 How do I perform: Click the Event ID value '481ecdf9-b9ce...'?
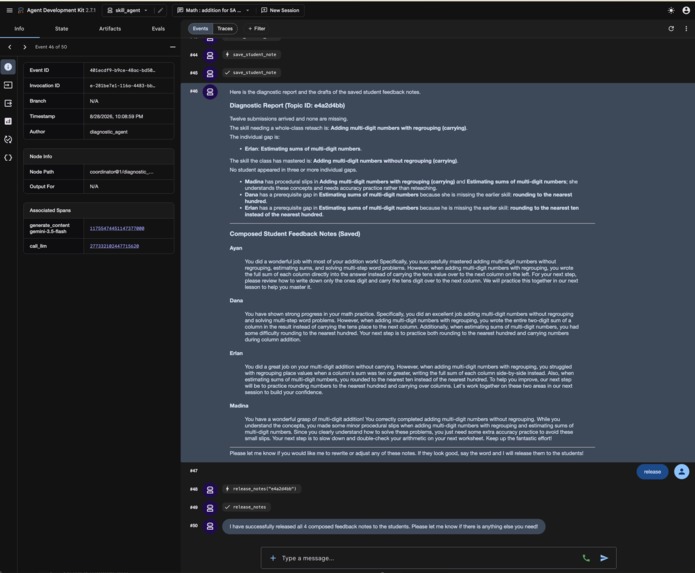122,70
